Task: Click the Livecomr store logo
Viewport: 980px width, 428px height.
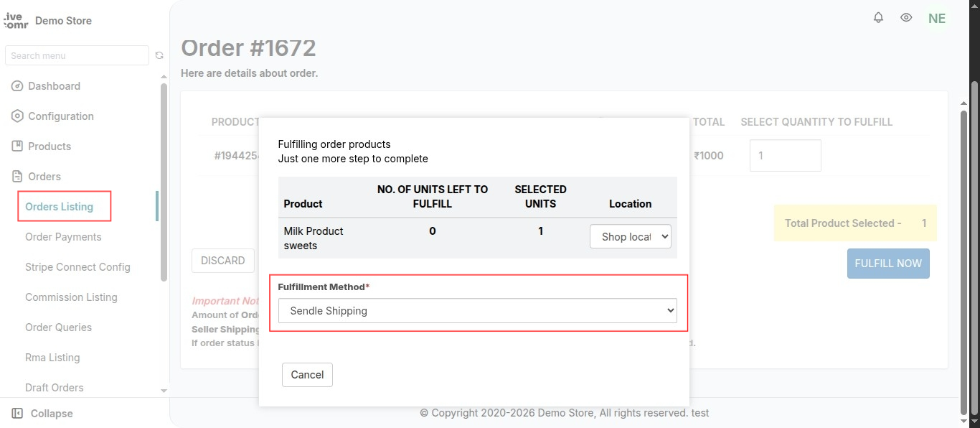Action: click(x=16, y=20)
